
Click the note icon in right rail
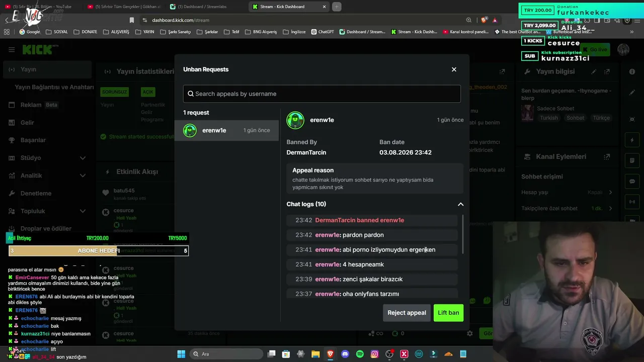[x=632, y=160]
